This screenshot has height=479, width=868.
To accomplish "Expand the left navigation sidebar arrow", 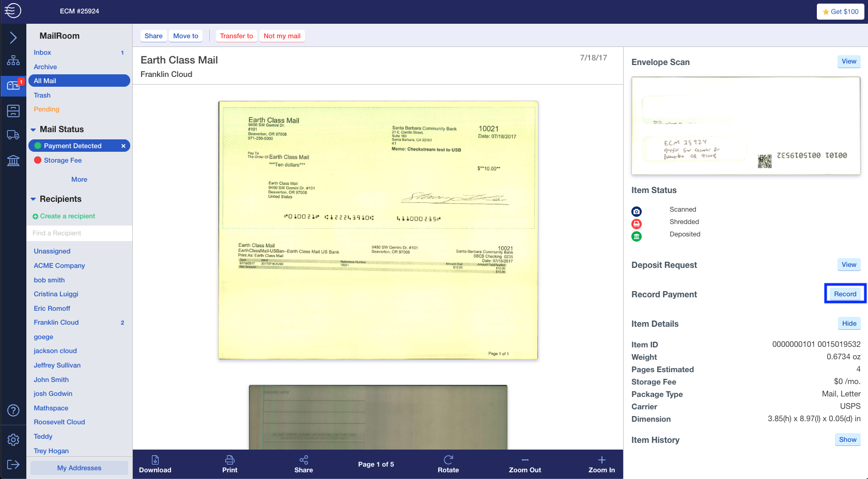I will click(13, 38).
